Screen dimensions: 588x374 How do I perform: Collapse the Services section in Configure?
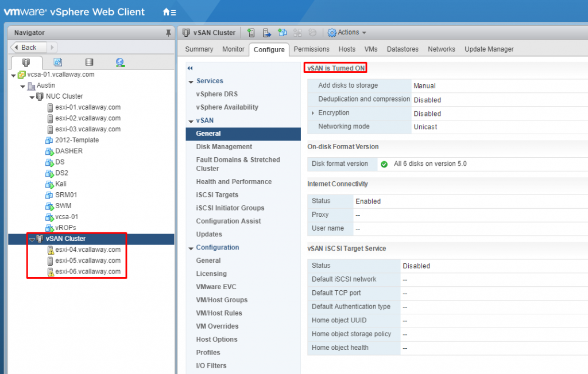tap(191, 81)
